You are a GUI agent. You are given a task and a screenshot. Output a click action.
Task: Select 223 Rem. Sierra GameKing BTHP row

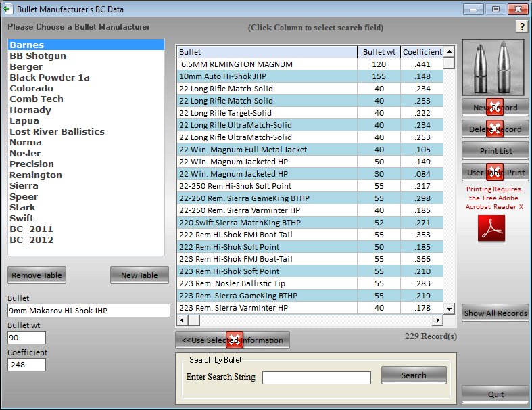[x=310, y=296]
